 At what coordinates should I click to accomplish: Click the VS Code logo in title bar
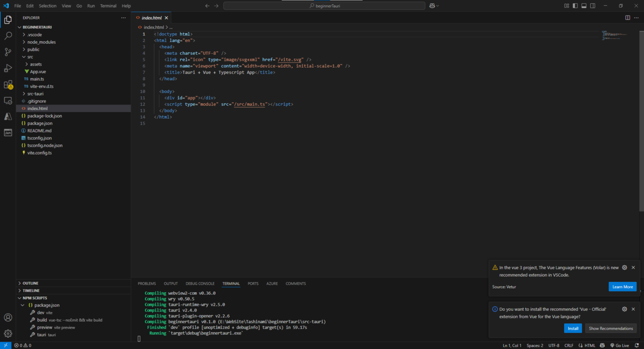(x=6, y=6)
